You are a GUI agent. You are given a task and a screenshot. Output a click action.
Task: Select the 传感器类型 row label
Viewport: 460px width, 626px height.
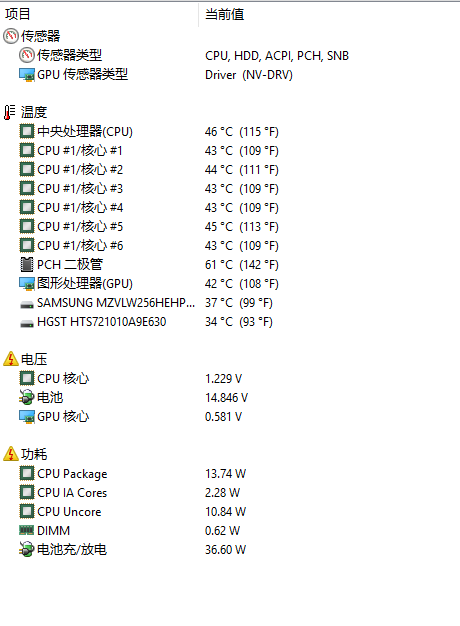(69, 55)
